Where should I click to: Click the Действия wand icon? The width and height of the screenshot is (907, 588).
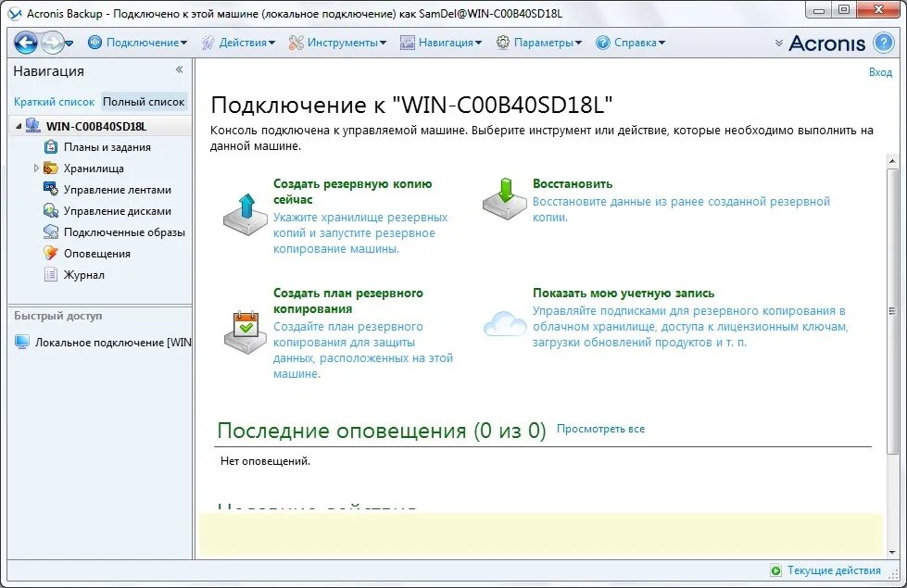208,43
